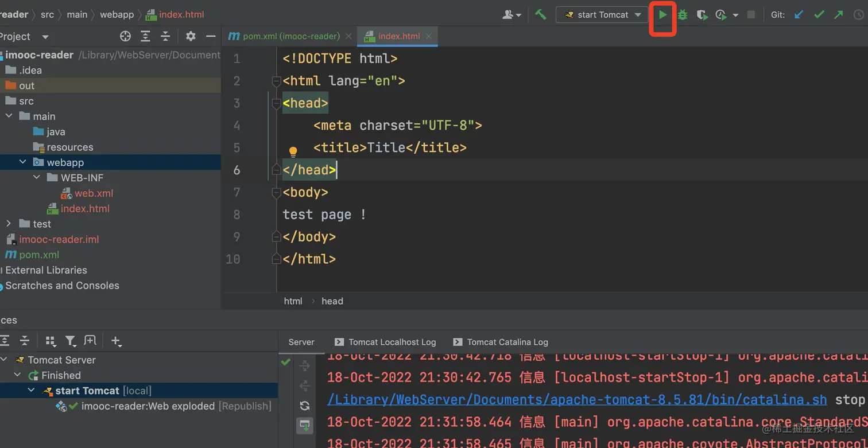Update project with Git blue arrow
This screenshot has height=448, width=868.
click(799, 15)
